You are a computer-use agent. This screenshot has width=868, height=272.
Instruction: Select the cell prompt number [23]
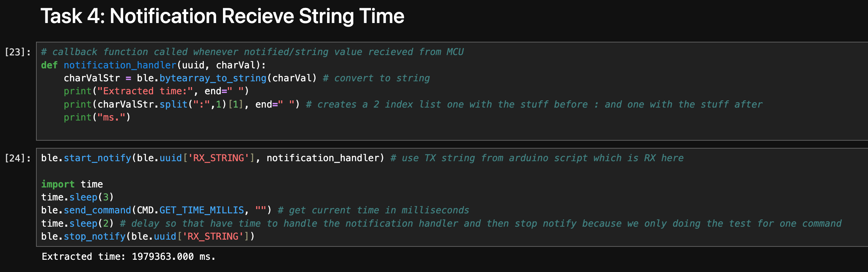pos(18,52)
